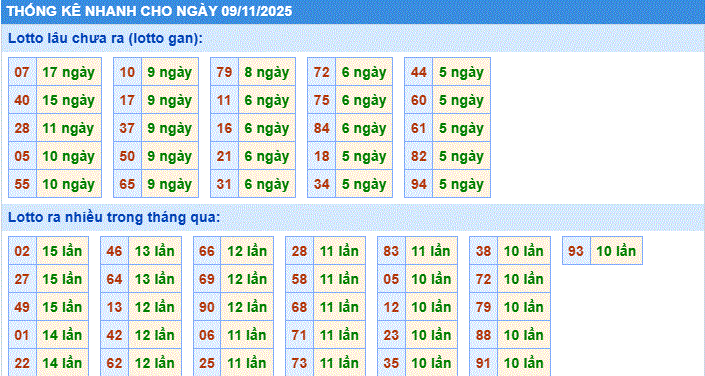This screenshot has width=705, height=376.
Task: Select frequent number 93
Action: click(x=576, y=251)
